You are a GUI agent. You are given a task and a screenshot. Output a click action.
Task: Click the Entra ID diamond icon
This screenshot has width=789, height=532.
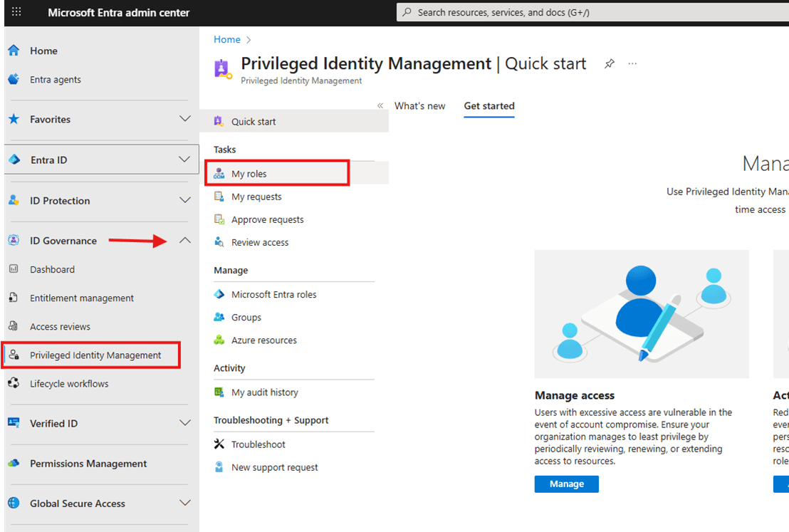point(14,160)
